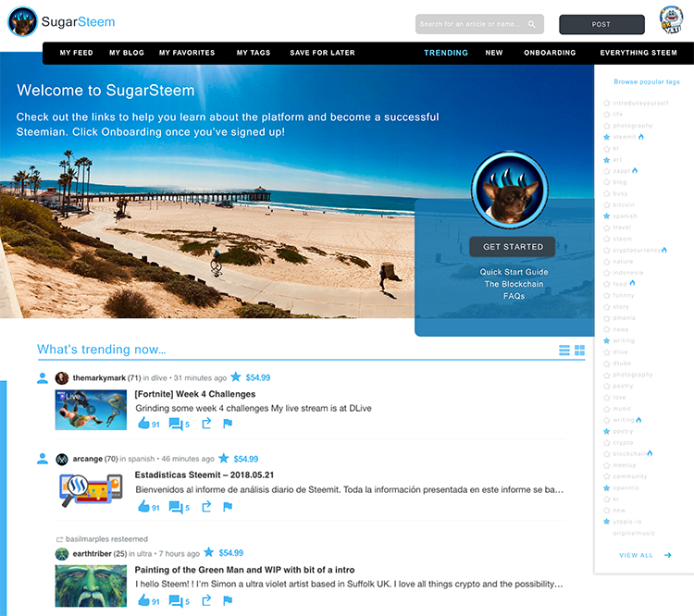Unstar the openmic tag
Image resolution: width=694 pixels, height=616 pixels.
click(x=607, y=488)
